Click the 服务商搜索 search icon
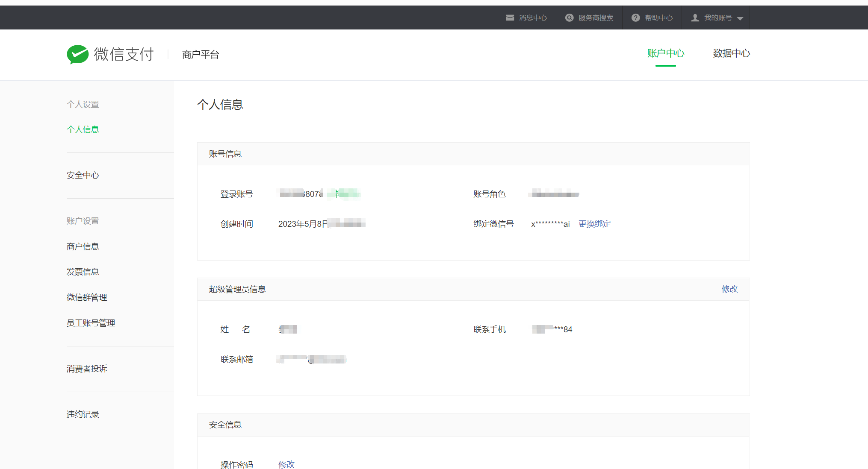The image size is (868, 469). [x=569, y=18]
